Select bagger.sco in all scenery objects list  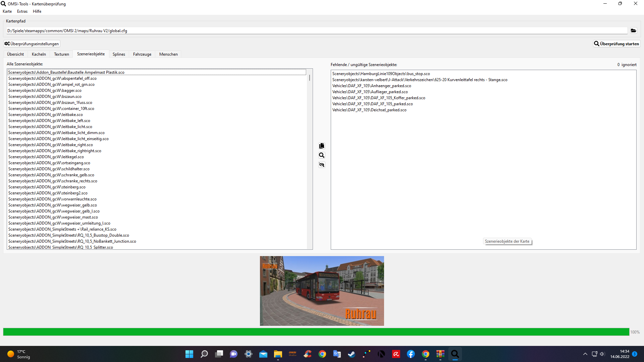[x=45, y=90]
